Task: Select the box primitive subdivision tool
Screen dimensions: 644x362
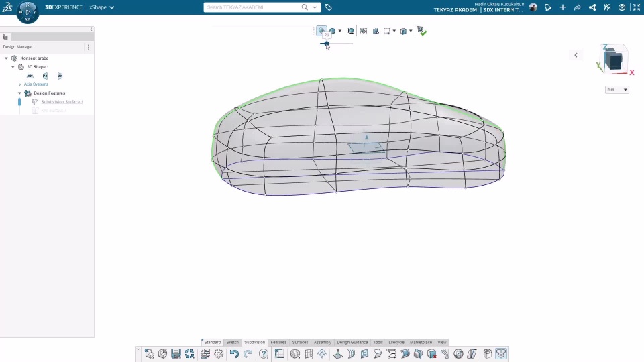Action: (295, 354)
